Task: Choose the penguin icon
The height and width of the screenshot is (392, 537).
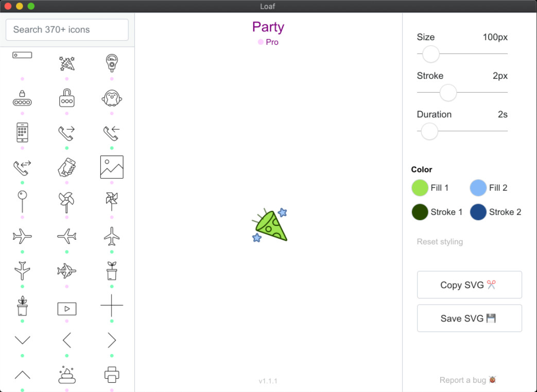Action: tap(112, 98)
